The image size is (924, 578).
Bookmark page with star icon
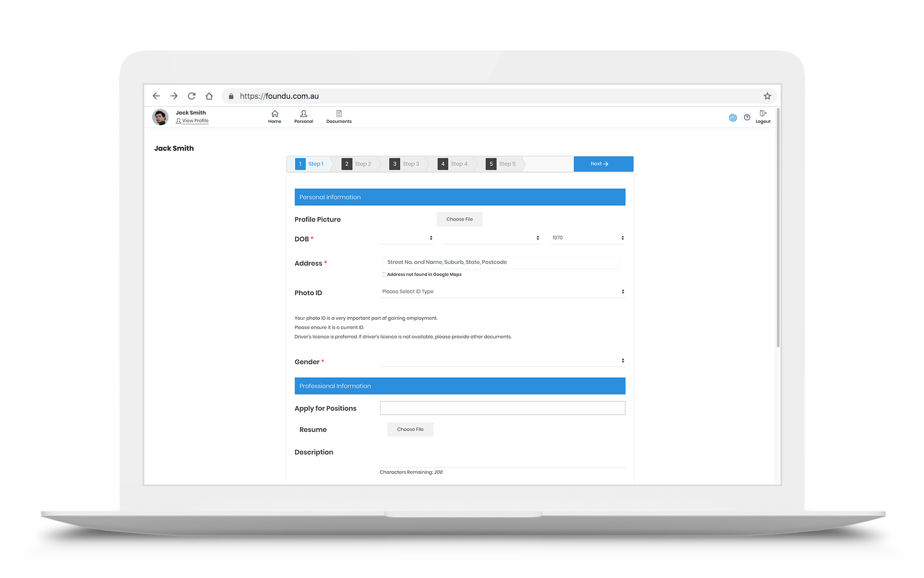pyautogui.click(x=767, y=96)
